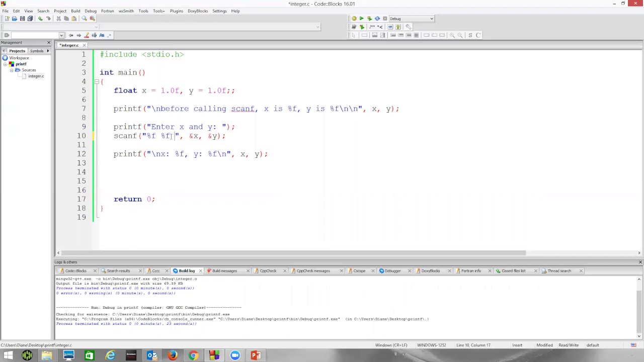The width and height of the screenshot is (644, 362).
Task: Toggle the match case Aa icon
Action: click(x=102, y=35)
